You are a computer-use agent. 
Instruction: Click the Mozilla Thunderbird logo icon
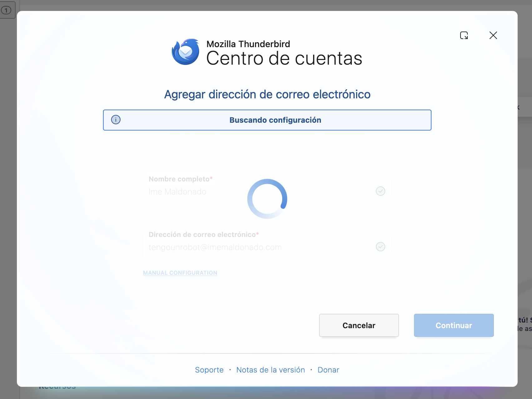185,52
